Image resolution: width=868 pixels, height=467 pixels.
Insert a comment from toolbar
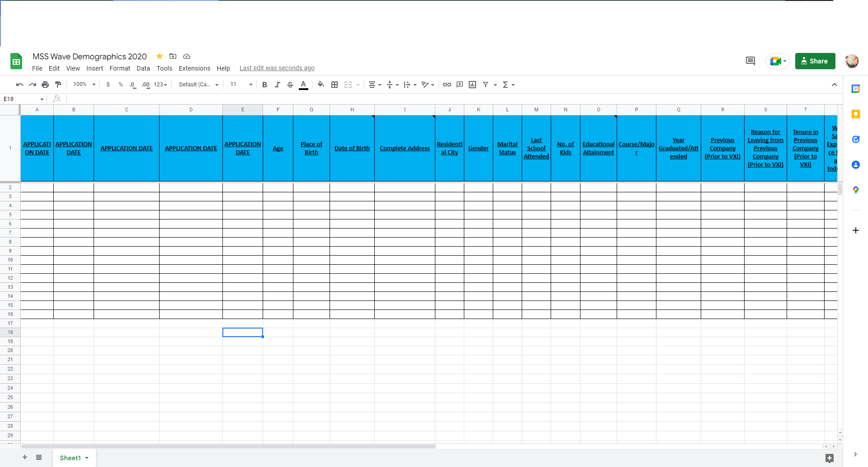click(460, 85)
